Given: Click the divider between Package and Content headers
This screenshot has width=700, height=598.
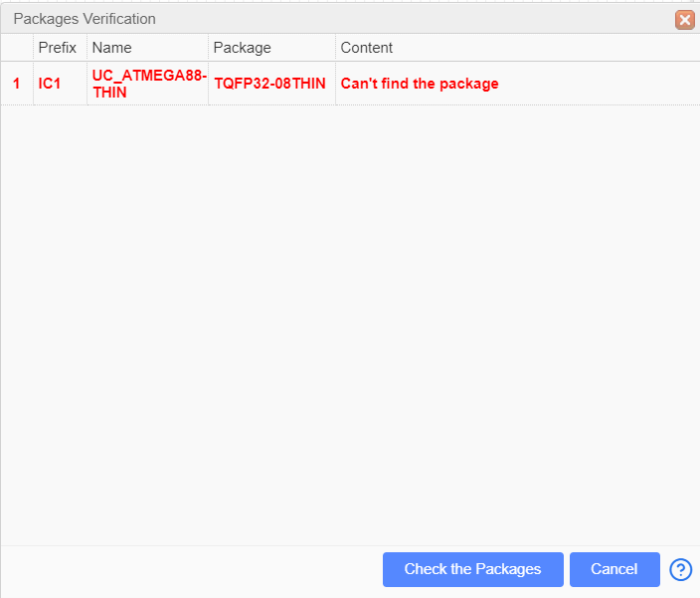Looking at the screenshot, I should pyautogui.click(x=336, y=48).
